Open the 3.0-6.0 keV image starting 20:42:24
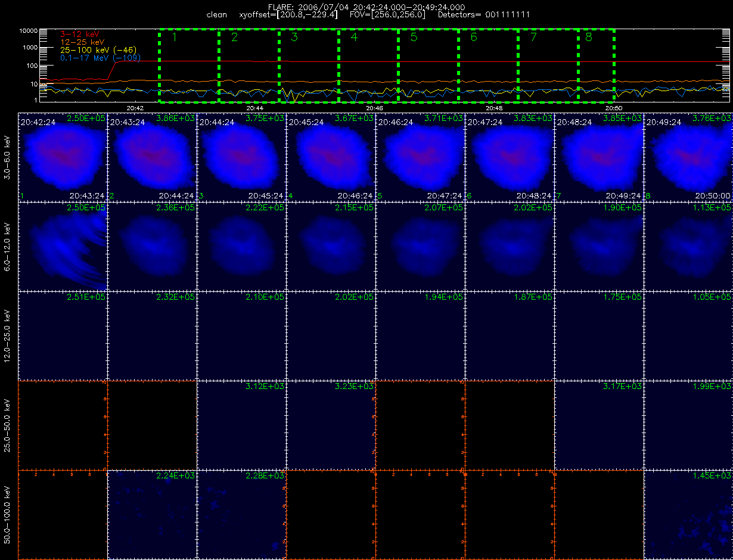 (x=63, y=157)
